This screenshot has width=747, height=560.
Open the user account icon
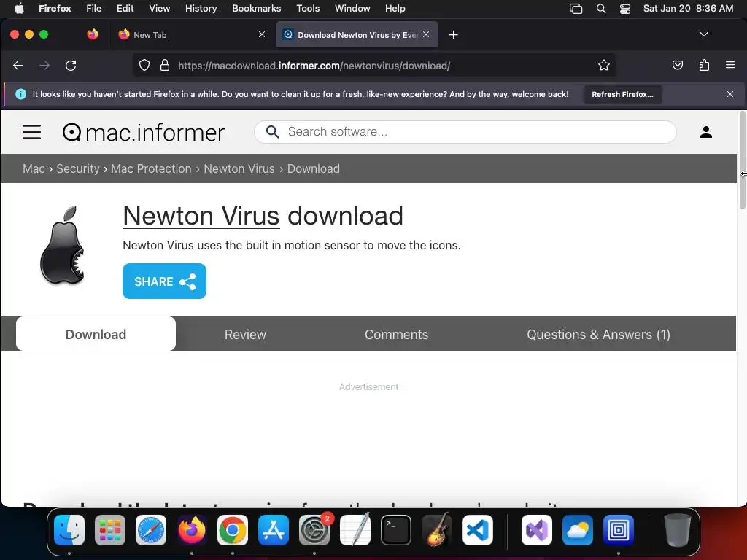(705, 132)
